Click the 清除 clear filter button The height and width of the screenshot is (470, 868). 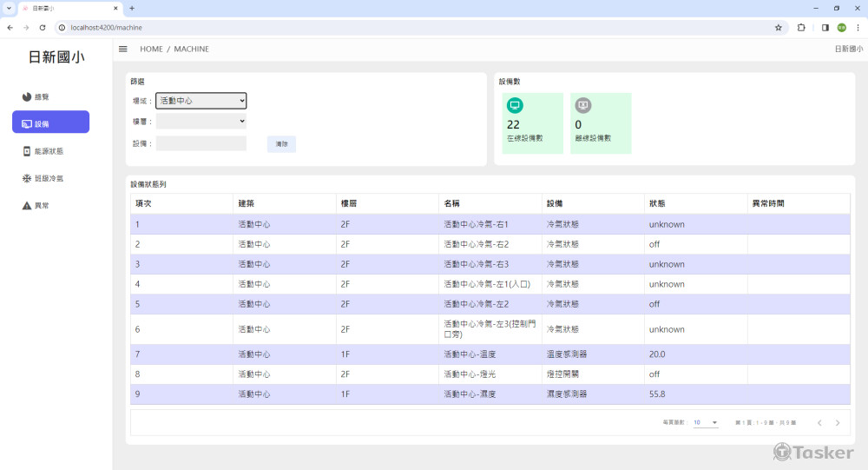coord(281,143)
